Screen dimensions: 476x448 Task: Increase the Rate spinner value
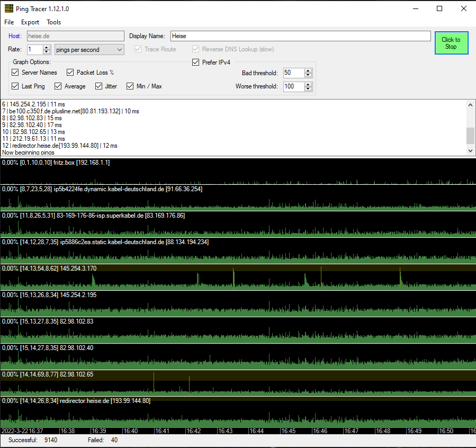pyautogui.click(x=48, y=47)
